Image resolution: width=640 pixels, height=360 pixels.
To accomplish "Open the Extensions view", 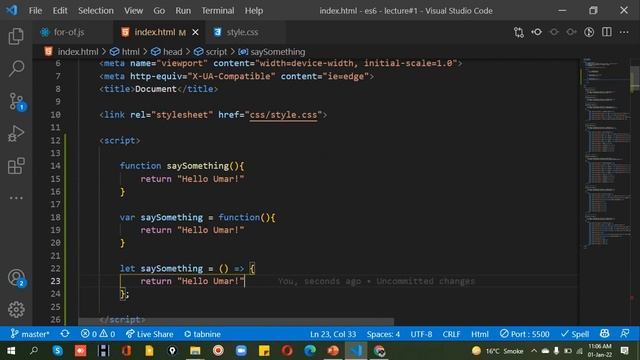I will 16,166.
